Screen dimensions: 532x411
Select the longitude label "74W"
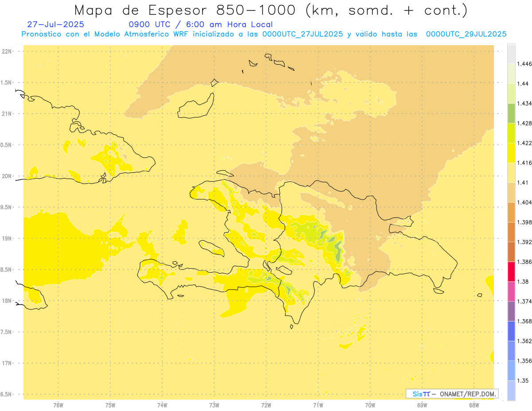[x=162, y=405]
